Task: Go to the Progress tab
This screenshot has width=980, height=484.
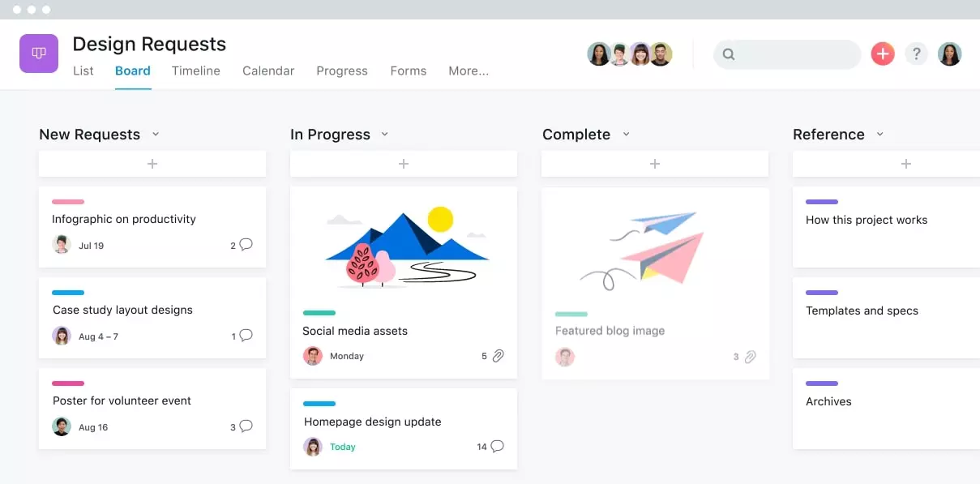Action: point(342,71)
